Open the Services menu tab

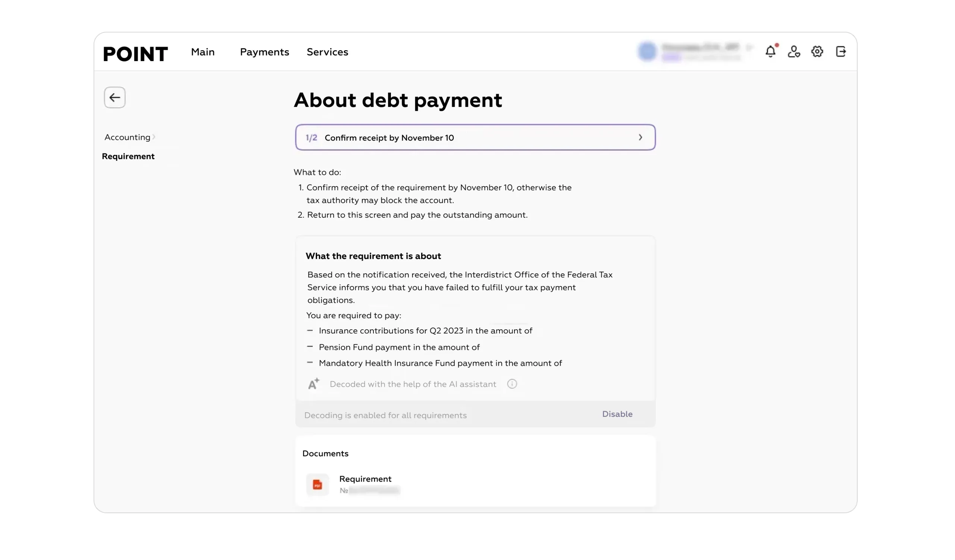point(328,52)
